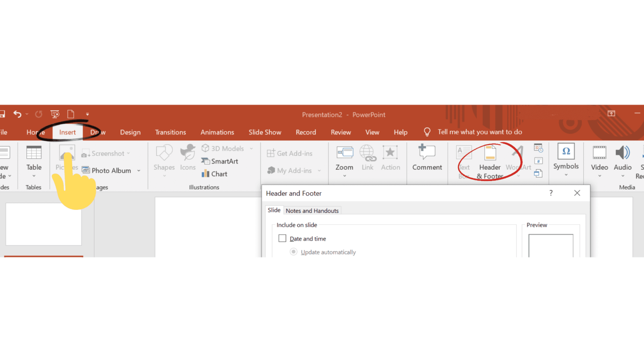The image size is (644, 362).
Task: Go to the Transitions tab
Action: click(170, 132)
